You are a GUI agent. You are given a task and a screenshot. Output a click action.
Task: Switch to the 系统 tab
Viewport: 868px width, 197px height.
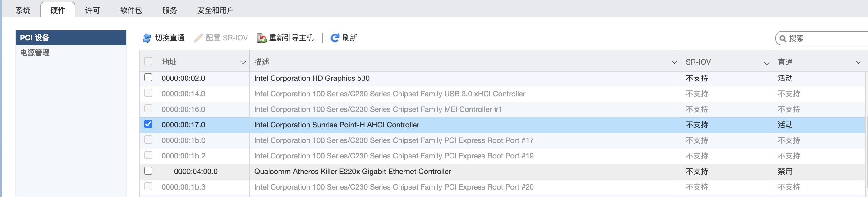point(23,11)
